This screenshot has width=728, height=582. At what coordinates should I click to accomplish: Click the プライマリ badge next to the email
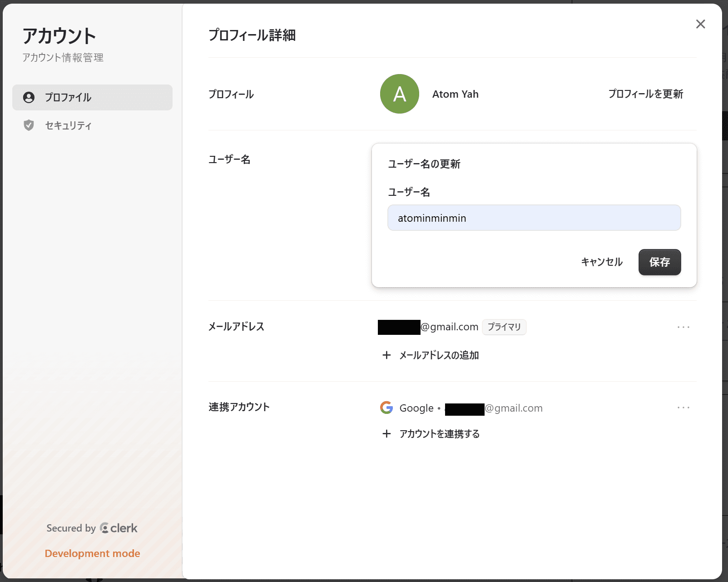click(x=504, y=327)
